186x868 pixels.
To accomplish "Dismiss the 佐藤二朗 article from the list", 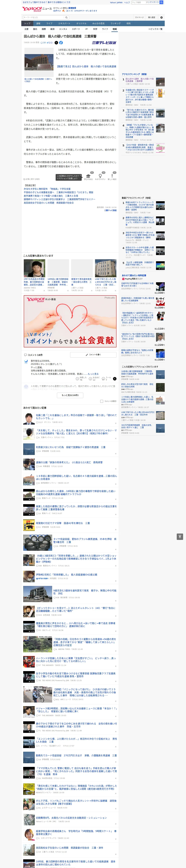I will point(116,423).
